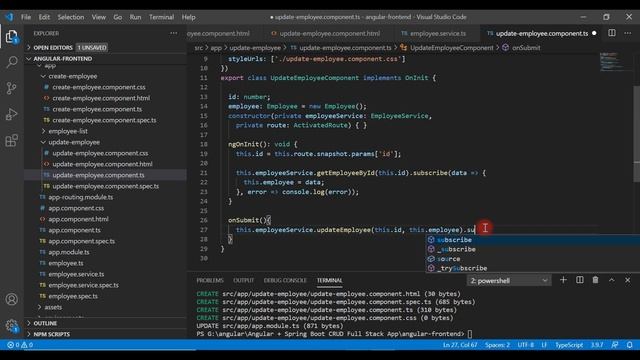This screenshot has height=360, width=640.
Task: Open the Run and Debug view icon
Action: (11, 114)
